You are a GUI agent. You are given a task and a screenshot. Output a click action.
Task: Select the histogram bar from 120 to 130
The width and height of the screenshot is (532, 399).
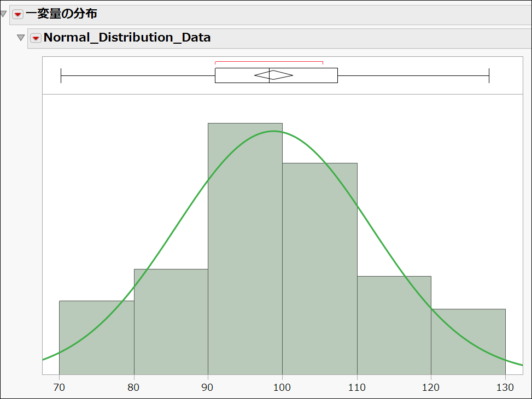pyautogui.click(x=468, y=342)
